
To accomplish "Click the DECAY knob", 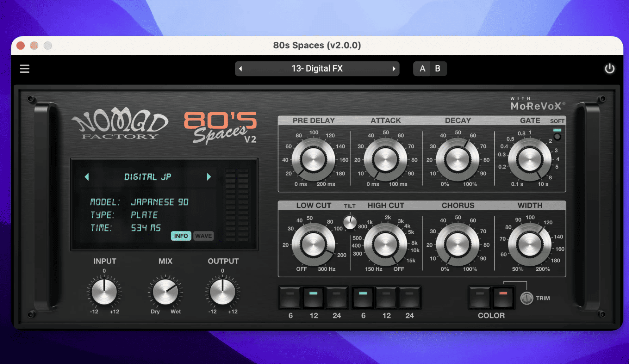I will point(458,159).
